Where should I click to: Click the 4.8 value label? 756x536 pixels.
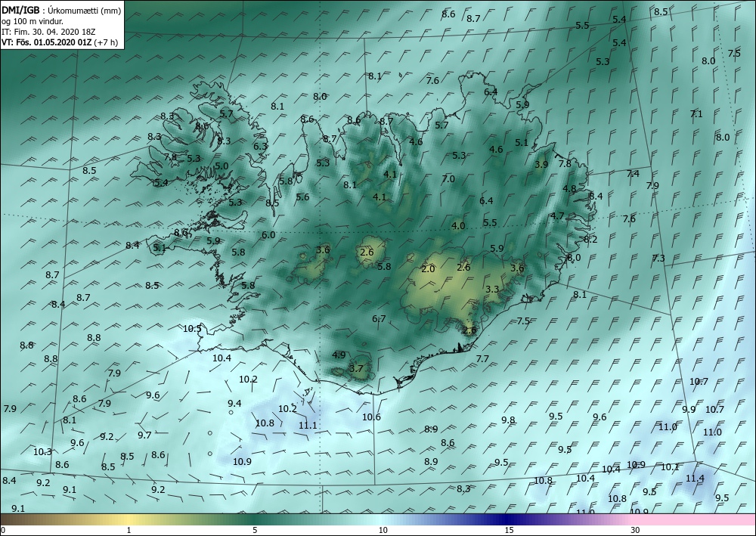coord(569,188)
